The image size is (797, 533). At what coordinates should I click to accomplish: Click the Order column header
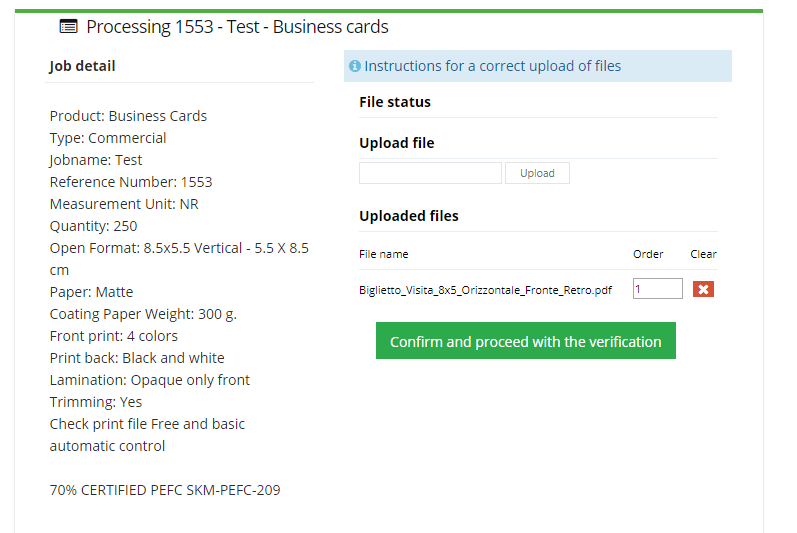point(648,254)
